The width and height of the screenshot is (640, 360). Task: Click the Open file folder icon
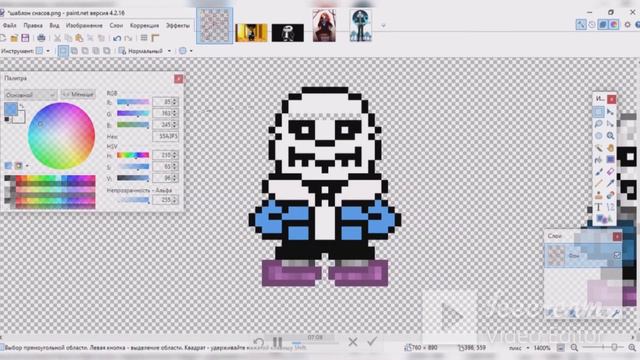coord(14,38)
